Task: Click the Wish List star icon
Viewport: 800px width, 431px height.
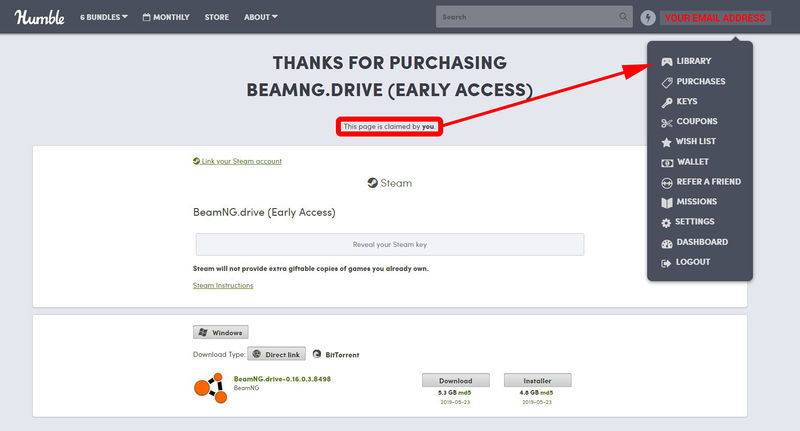Action: [666, 142]
